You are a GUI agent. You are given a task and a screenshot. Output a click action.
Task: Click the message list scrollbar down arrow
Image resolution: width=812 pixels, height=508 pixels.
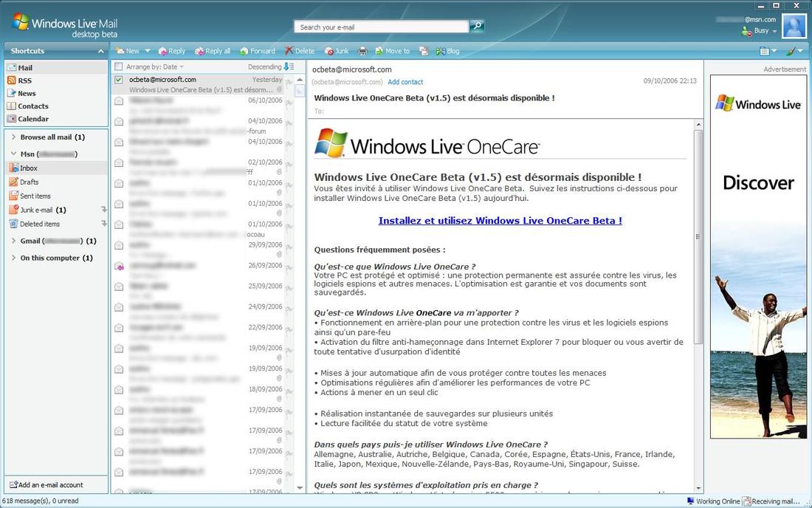299,488
